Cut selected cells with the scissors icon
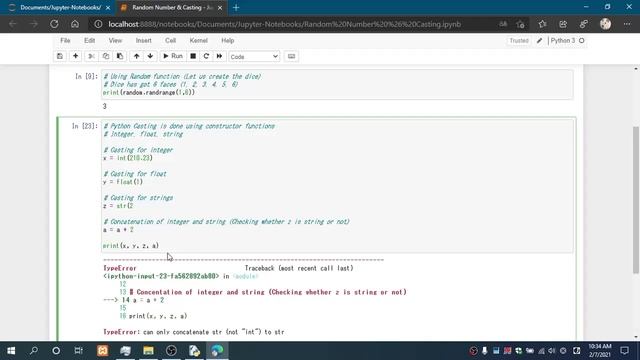The image size is (640, 360). pyautogui.click(x=91, y=56)
